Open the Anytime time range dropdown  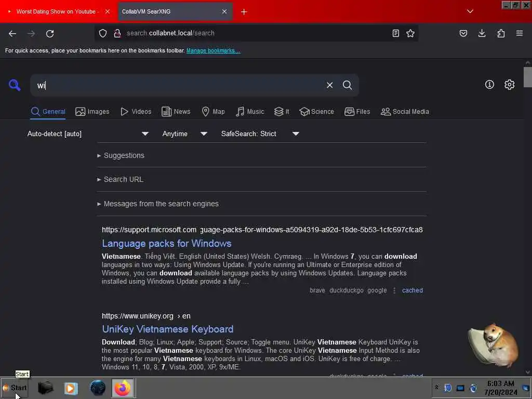184,134
